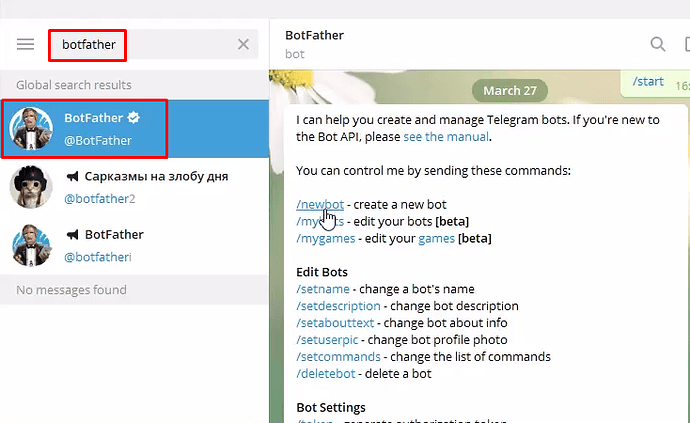This screenshot has height=423, width=690.
Task: Click the March 27 date badge
Action: pyautogui.click(x=510, y=91)
